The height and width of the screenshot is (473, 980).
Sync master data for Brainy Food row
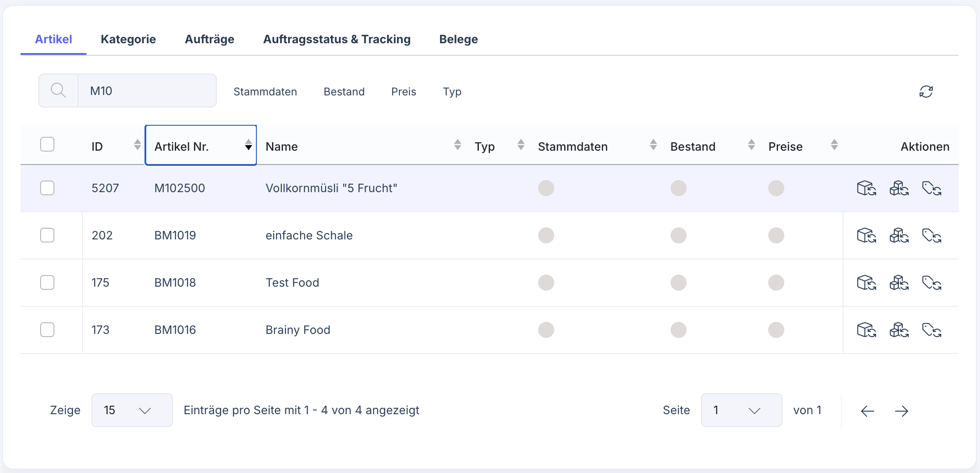tap(866, 330)
